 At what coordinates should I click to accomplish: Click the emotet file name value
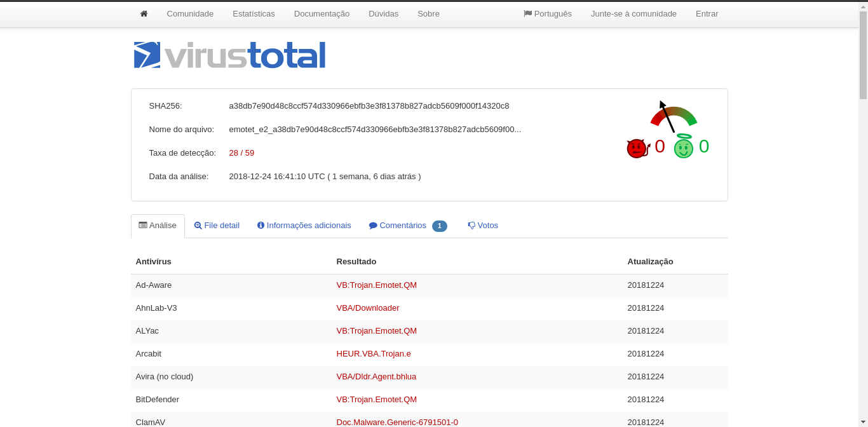[x=375, y=130]
